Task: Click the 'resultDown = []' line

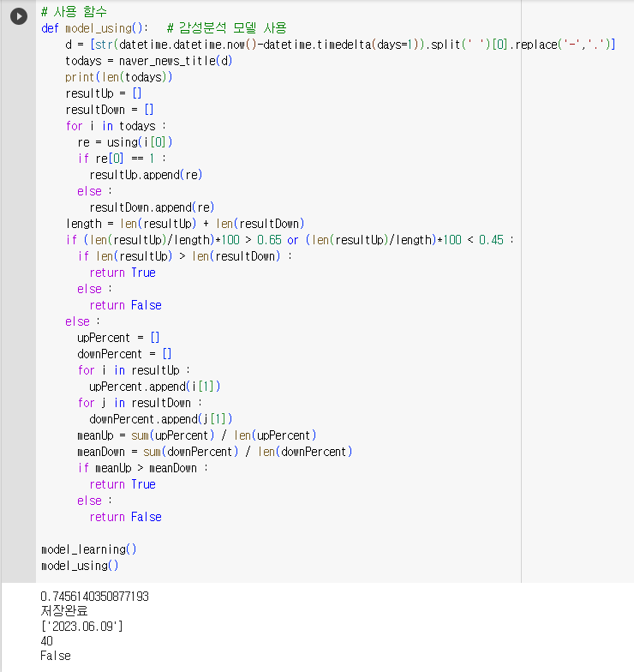Action: tap(110, 110)
